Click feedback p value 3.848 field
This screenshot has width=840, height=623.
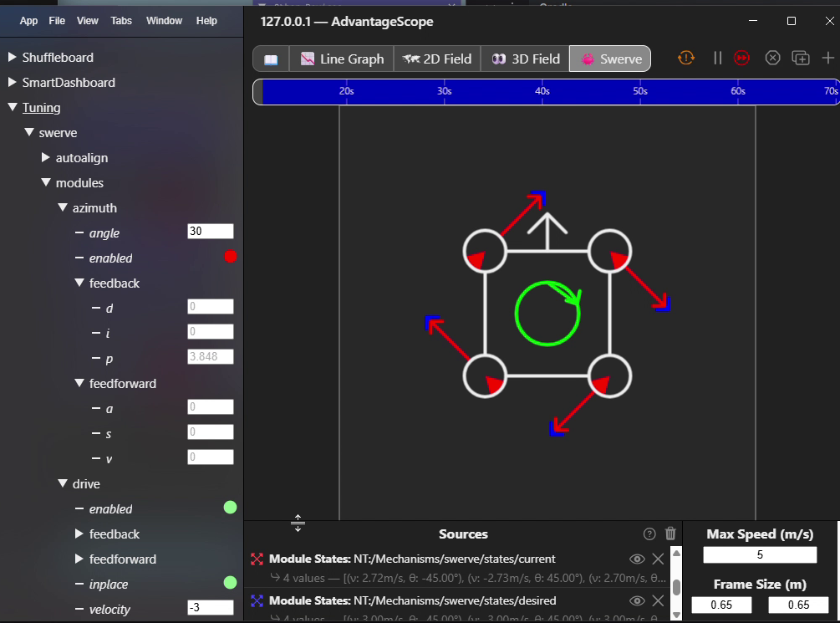(211, 356)
